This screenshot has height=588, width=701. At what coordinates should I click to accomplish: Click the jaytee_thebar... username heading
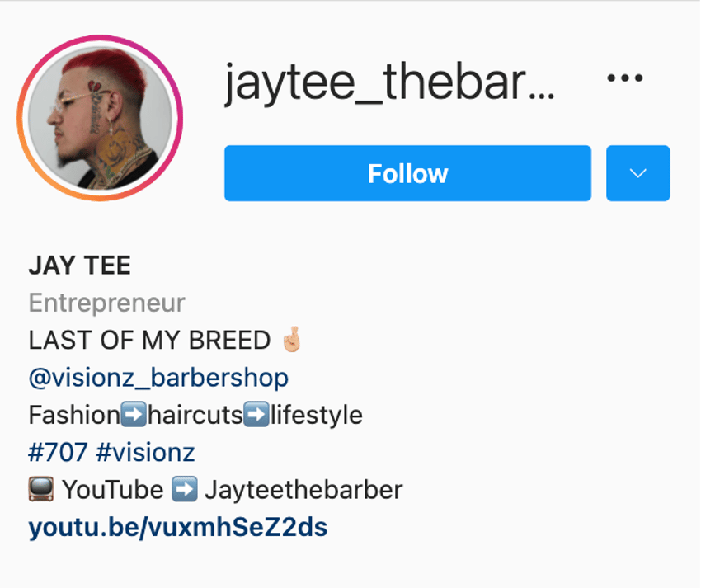point(389,83)
